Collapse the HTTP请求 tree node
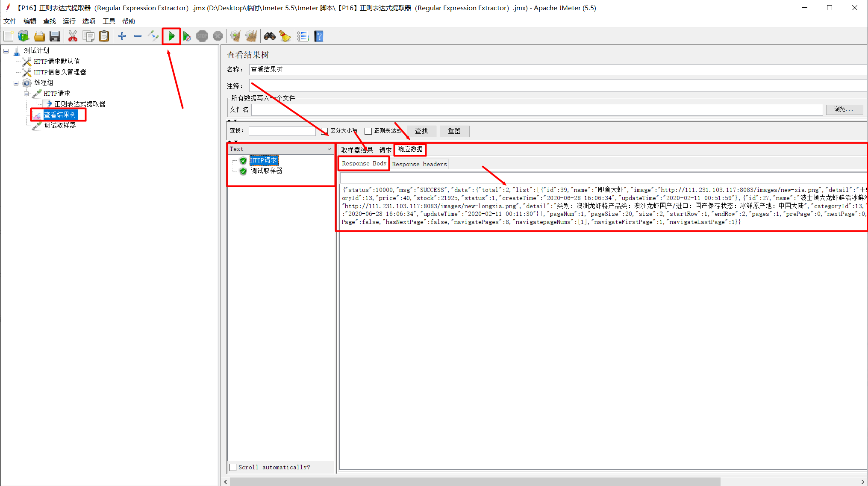This screenshot has width=868, height=486. (x=26, y=94)
